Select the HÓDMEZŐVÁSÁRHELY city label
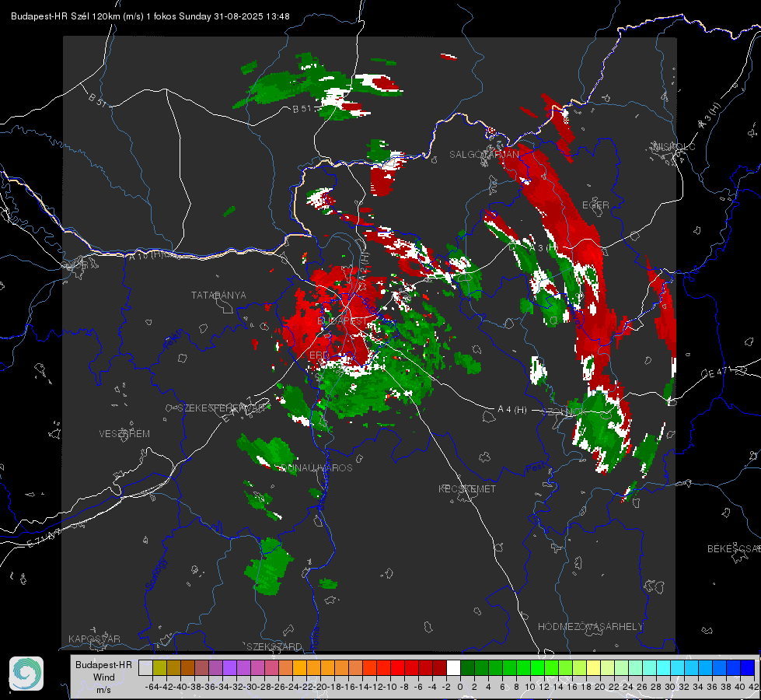The width and height of the screenshot is (761, 700). [590, 627]
